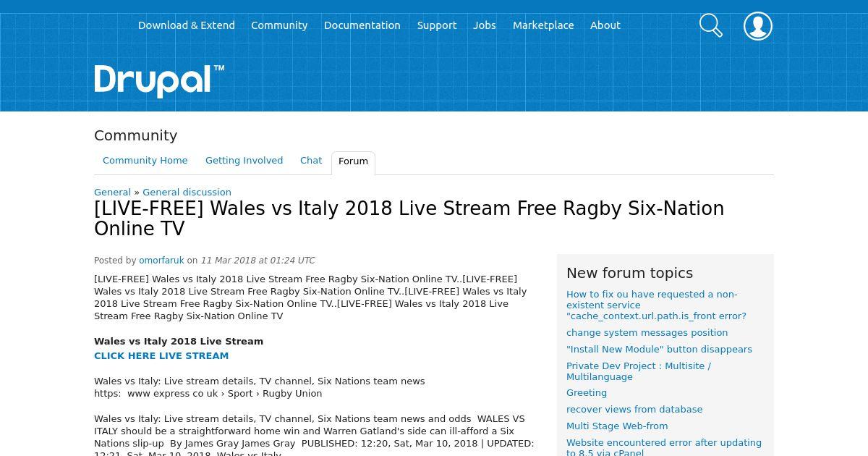This screenshot has width=868, height=456.
Task: Switch to Chat tab
Action: pyautogui.click(x=311, y=161)
